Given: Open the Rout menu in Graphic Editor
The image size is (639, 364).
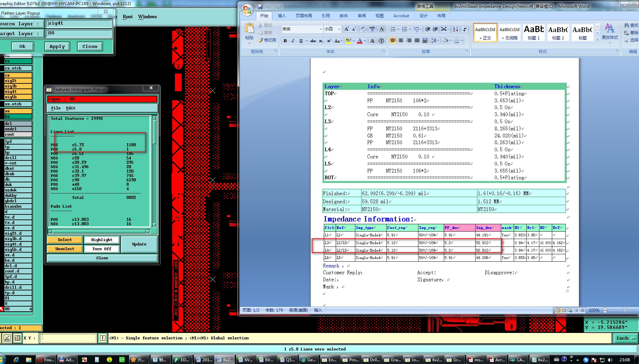Looking at the screenshot, I should [x=128, y=17].
